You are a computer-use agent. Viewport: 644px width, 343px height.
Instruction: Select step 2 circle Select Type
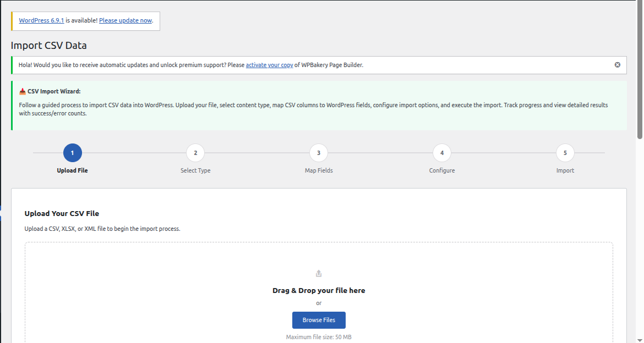click(x=195, y=153)
